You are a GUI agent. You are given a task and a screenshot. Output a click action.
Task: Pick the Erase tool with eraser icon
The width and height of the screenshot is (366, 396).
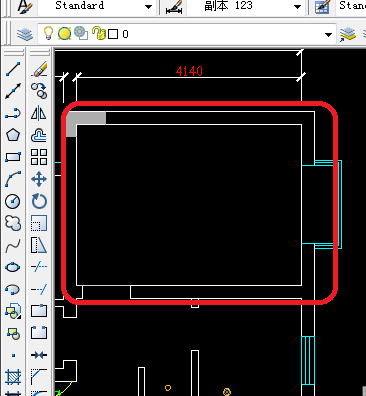[39, 69]
